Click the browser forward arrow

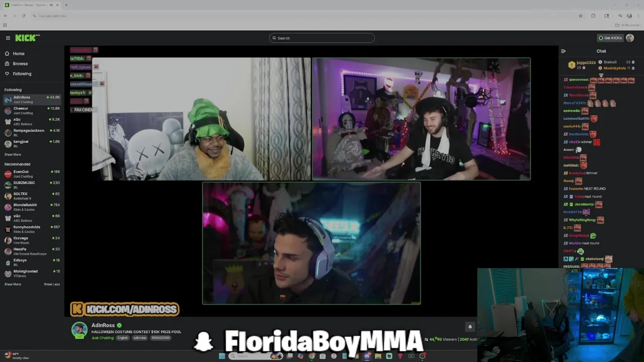pyautogui.click(x=14, y=16)
